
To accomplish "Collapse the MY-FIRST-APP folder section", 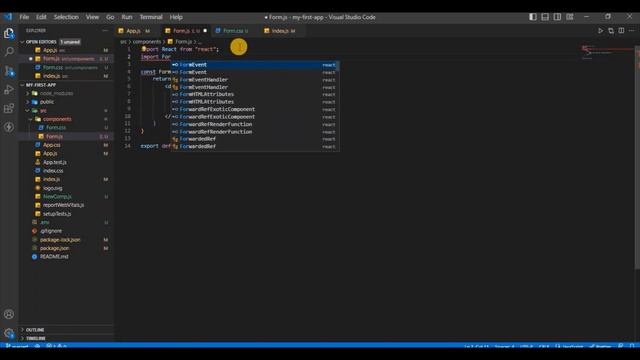I will click(40, 85).
